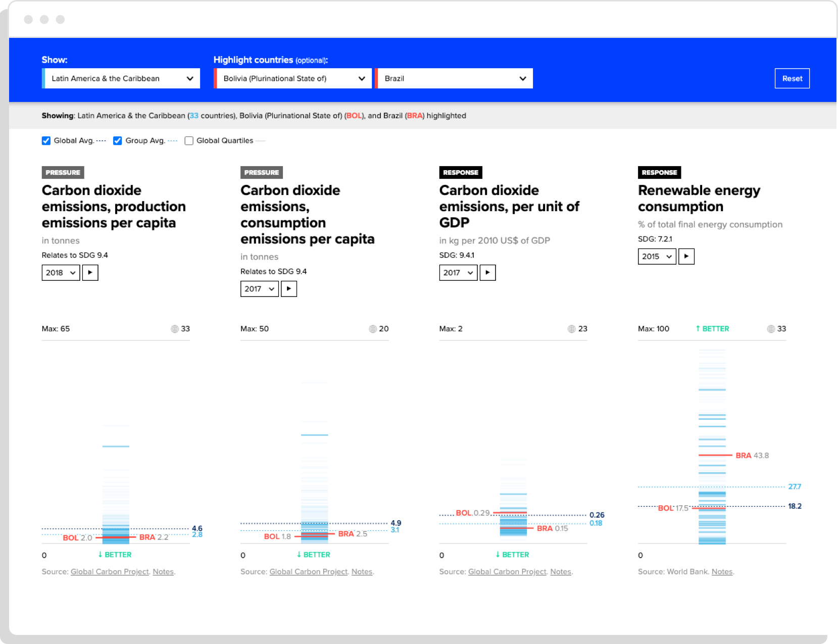The height and width of the screenshot is (644, 838).
Task: Play the emissions per GDP animation
Action: [487, 273]
